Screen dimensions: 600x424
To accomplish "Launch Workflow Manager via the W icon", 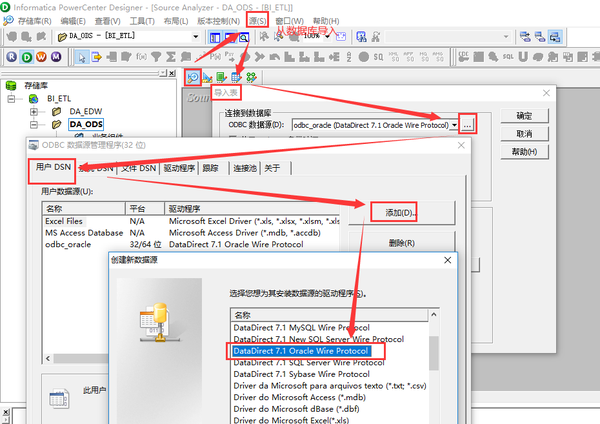I will 41,57.
